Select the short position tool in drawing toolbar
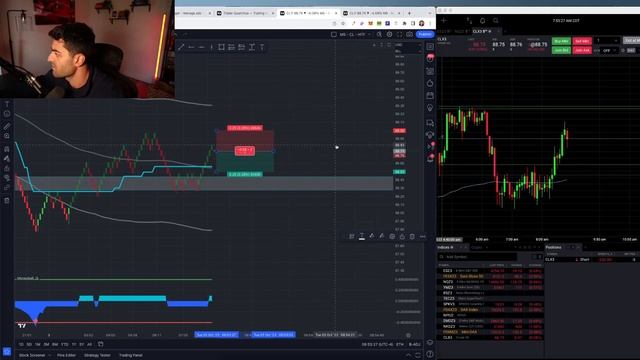The image size is (640, 360). click(x=242, y=47)
